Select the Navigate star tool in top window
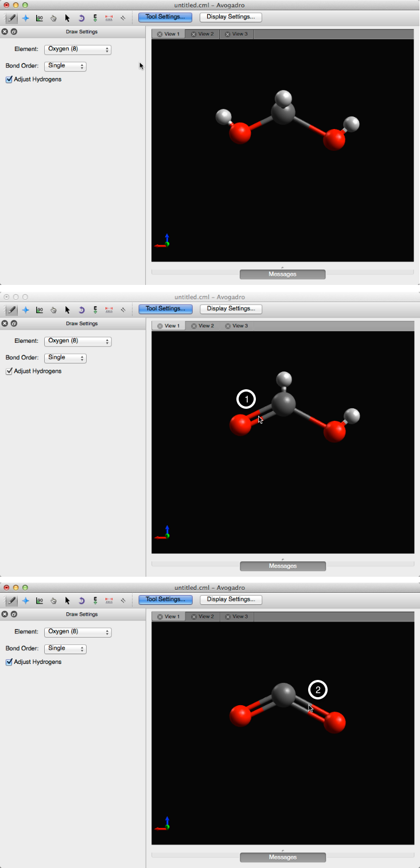Screen dimensions: 420x868 [x=25, y=18]
